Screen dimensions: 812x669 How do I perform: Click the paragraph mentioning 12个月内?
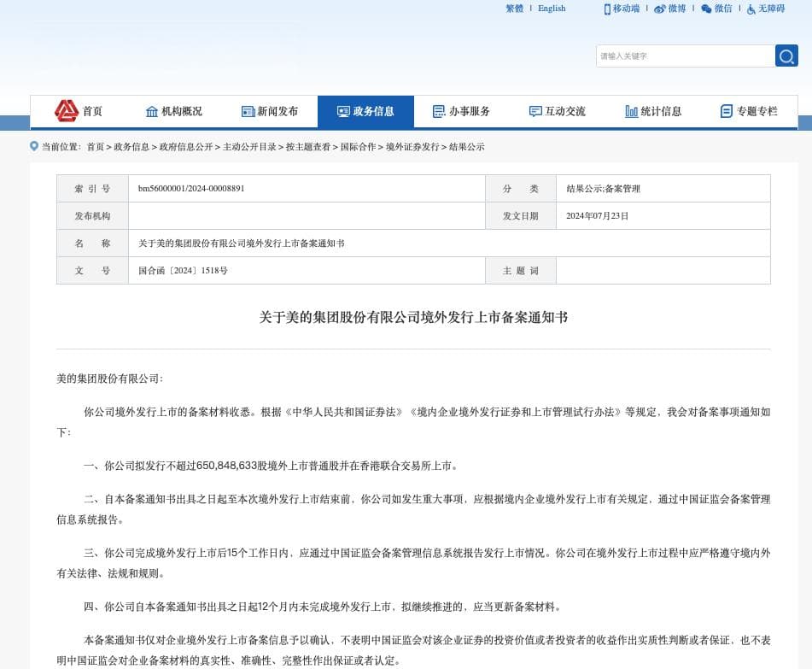pyautogui.click(x=323, y=607)
